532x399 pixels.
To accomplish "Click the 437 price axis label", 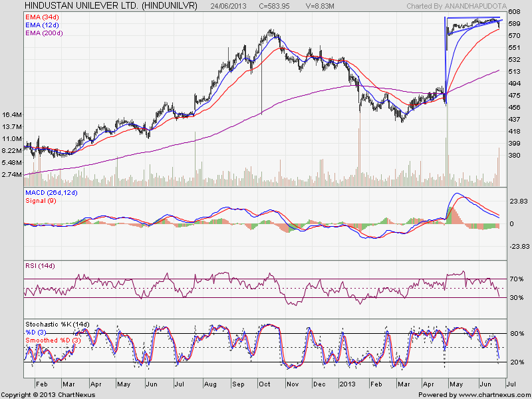I will click(x=514, y=120).
